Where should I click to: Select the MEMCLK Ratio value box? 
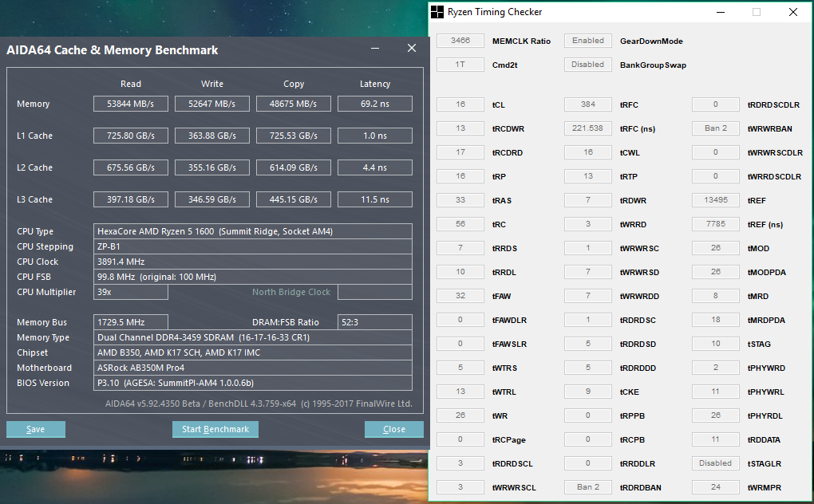click(x=460, y=41)
